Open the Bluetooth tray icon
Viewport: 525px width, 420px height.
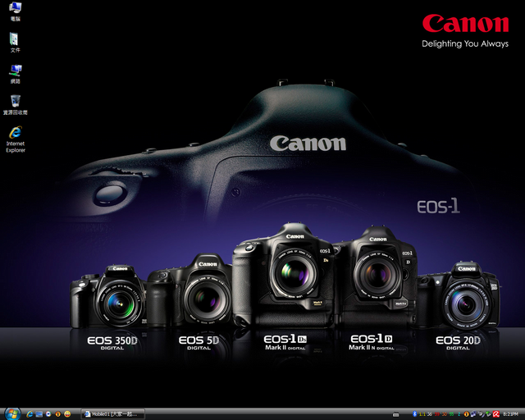coord(414,414)
